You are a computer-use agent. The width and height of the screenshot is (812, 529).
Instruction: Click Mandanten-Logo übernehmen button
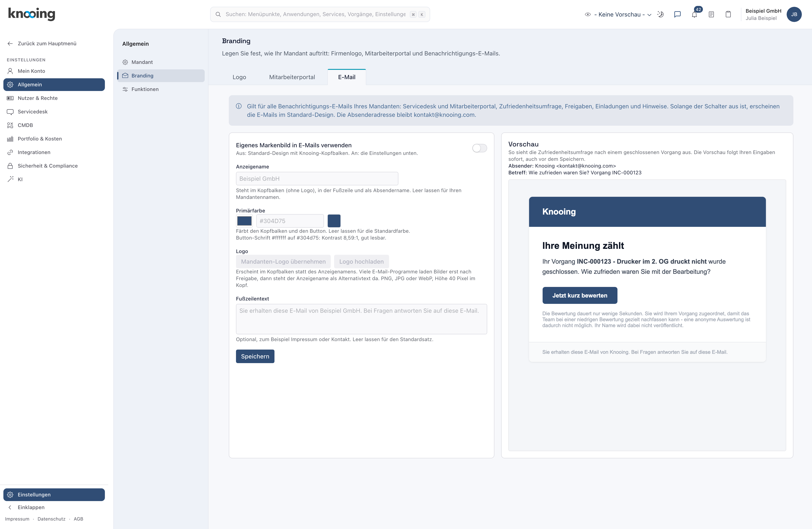coord(283,262)
